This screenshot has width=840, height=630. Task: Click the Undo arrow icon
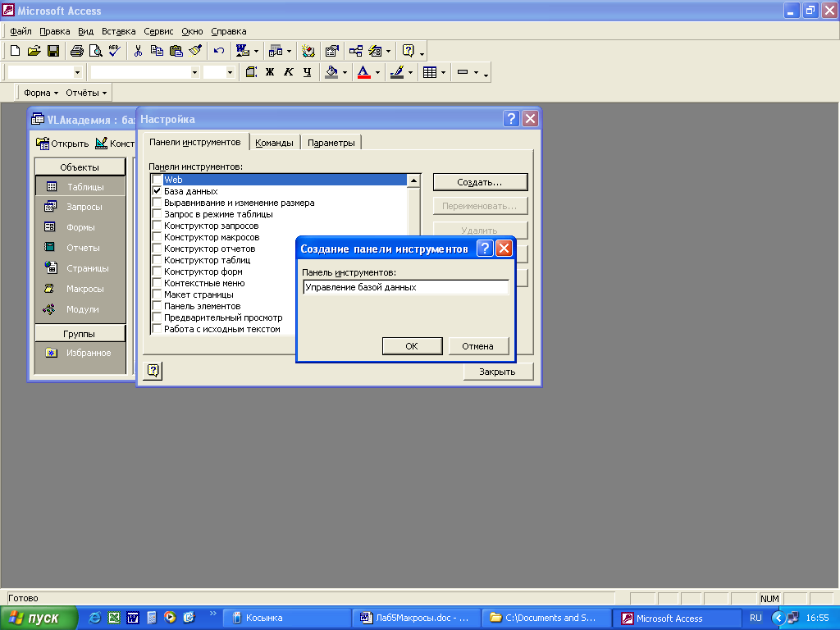pyautogui.click(x=218, y=51)
